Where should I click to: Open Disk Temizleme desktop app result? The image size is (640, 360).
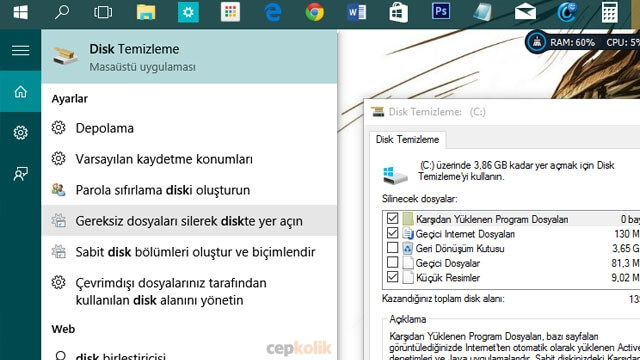pyautogui.click(x=189, y=56)
